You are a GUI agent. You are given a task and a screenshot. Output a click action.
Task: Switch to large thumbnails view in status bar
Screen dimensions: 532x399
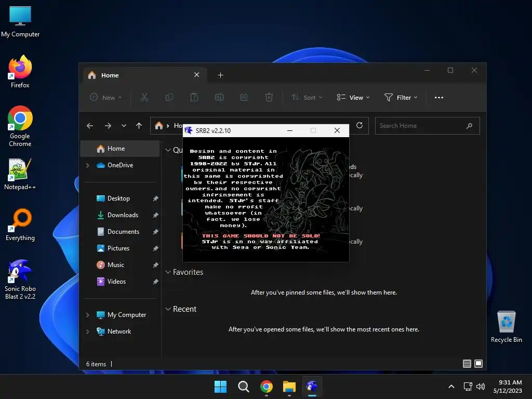pyautogui.click(x=478, y=364)
